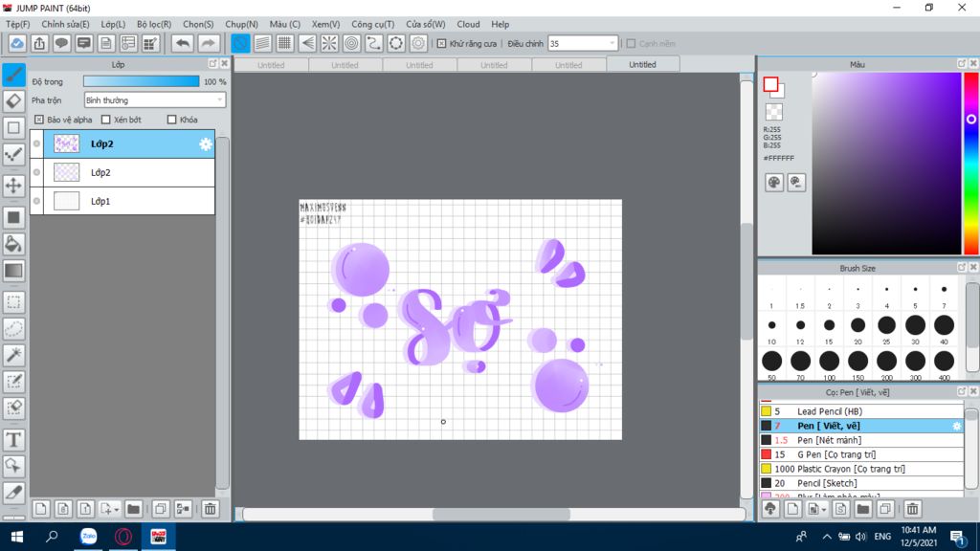Viewport: 980px width, 551px height.
Task: Open the Cloud menu
Action: click(x=468, y=24)
